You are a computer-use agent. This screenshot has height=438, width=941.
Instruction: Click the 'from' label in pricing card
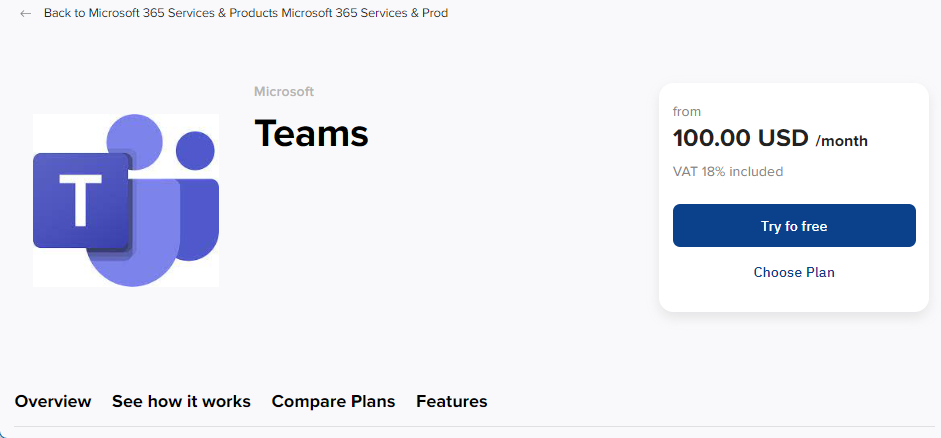(x=687, y=112)
